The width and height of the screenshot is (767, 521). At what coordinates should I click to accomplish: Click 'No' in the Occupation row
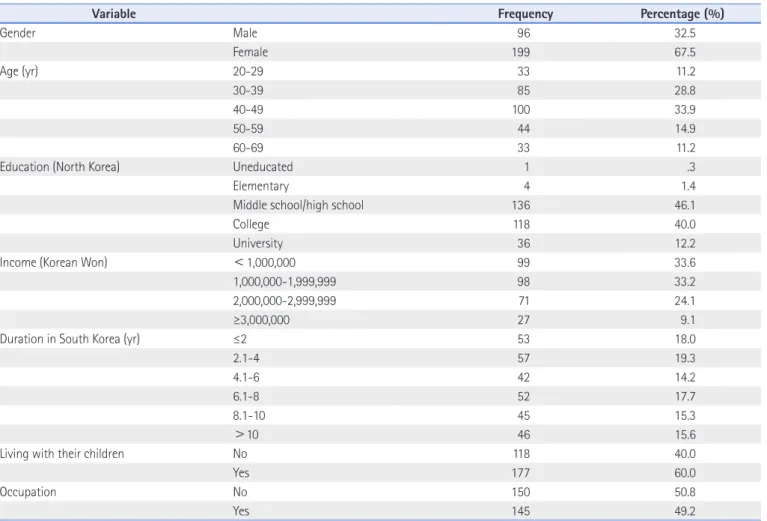(x=240, y=492)
